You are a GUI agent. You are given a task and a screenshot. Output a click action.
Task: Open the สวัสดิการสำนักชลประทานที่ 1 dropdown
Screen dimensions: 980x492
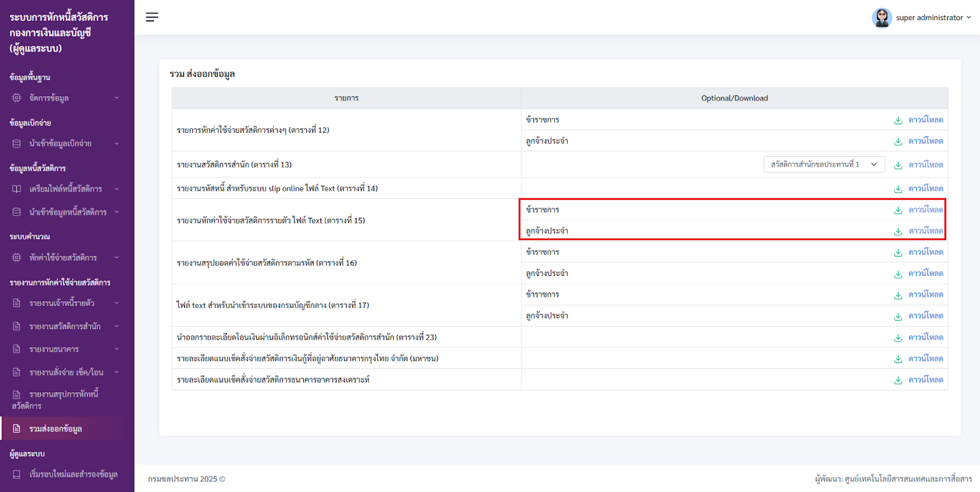pos(824,165)
